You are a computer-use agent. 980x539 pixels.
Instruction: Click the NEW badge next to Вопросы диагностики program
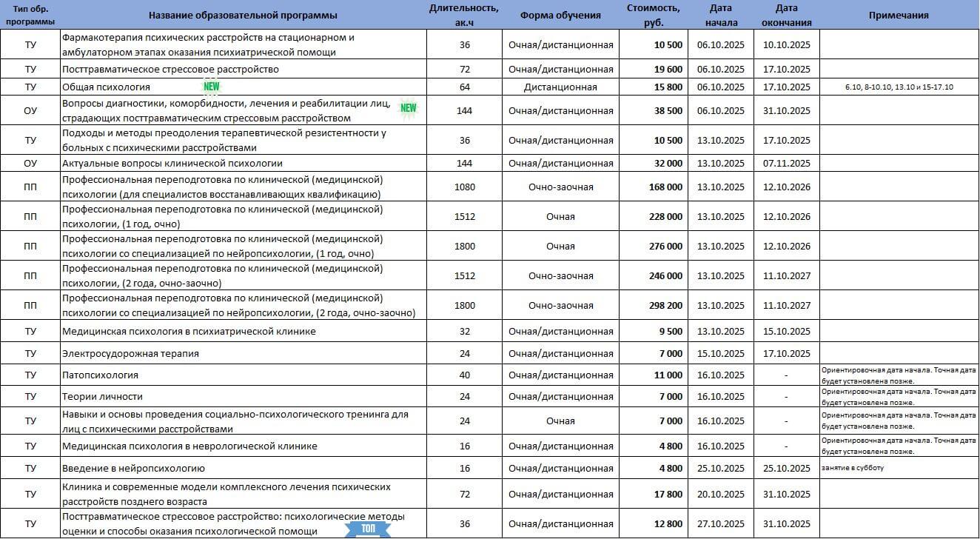tap(408, 109)
